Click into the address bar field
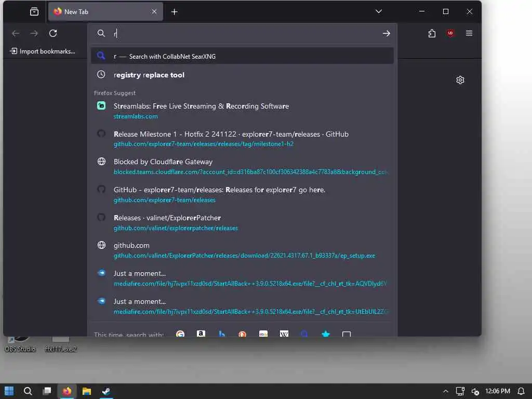This screenshot has width=532, height=399. (242, 33)
